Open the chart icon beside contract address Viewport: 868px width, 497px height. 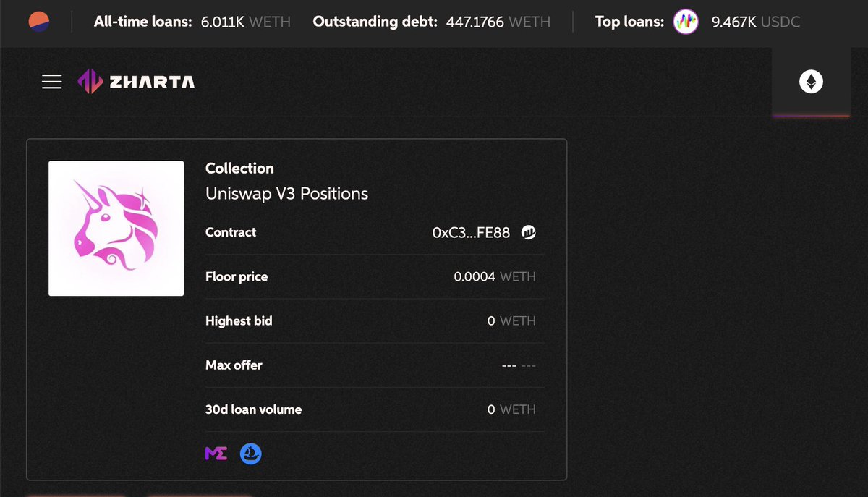pos(529,232)
